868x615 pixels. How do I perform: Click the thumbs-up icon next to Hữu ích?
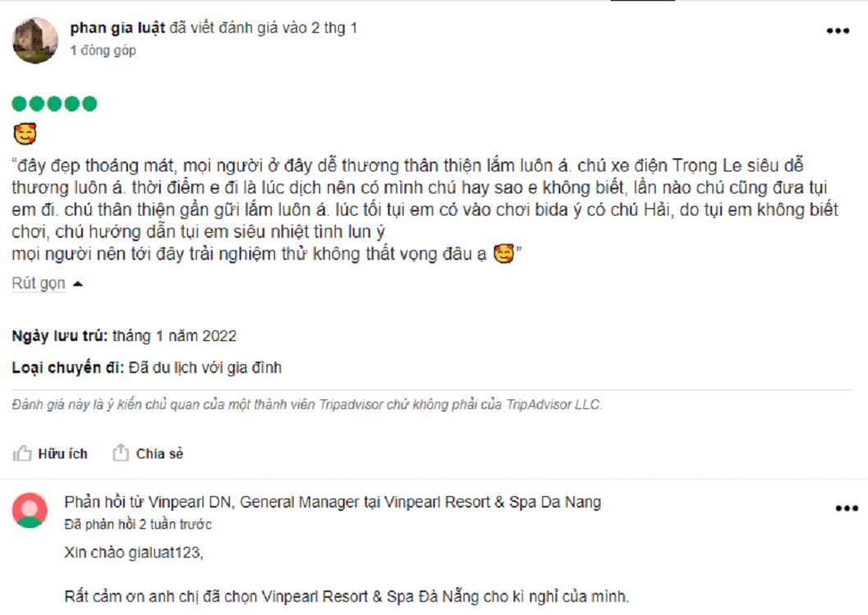(x=22, y=453)
